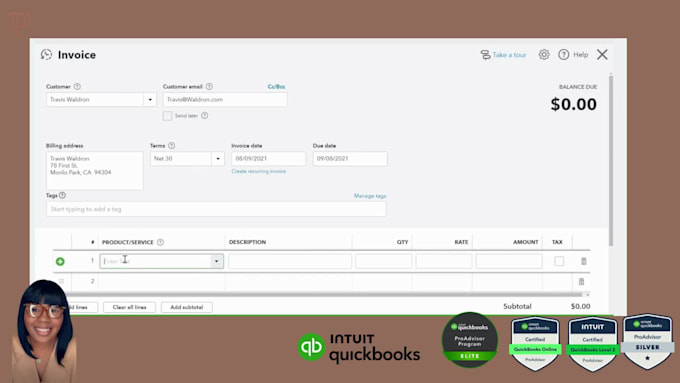Open the invoice history clock icon
This screenshot has width=680, height=383.
[46, 54]
